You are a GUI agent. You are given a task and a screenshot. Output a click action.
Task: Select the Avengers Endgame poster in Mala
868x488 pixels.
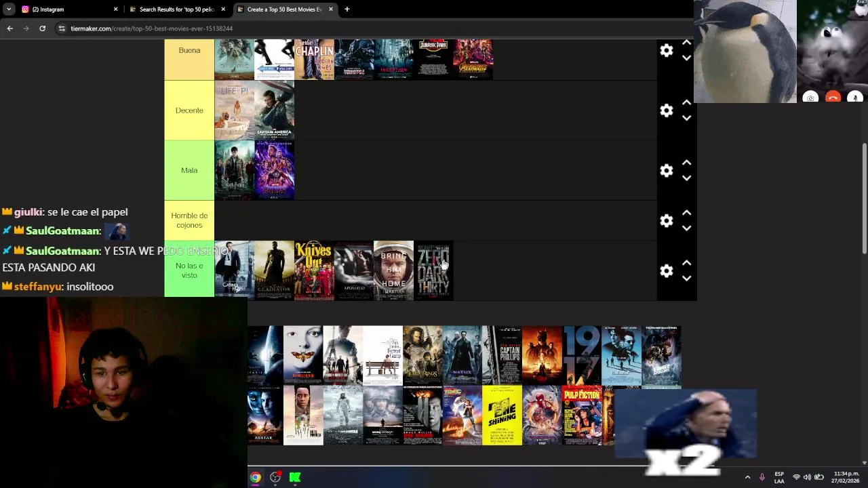click(274, 170)
